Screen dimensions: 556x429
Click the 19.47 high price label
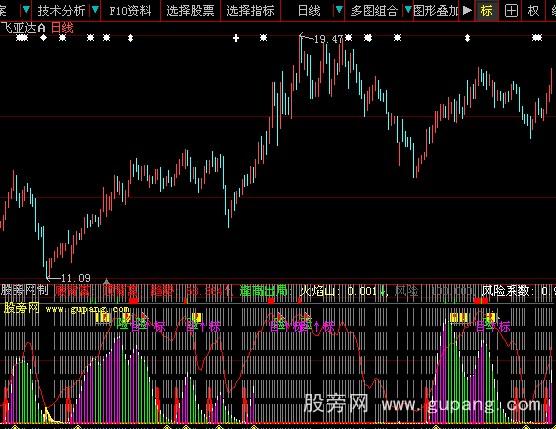tap(328, 39)
